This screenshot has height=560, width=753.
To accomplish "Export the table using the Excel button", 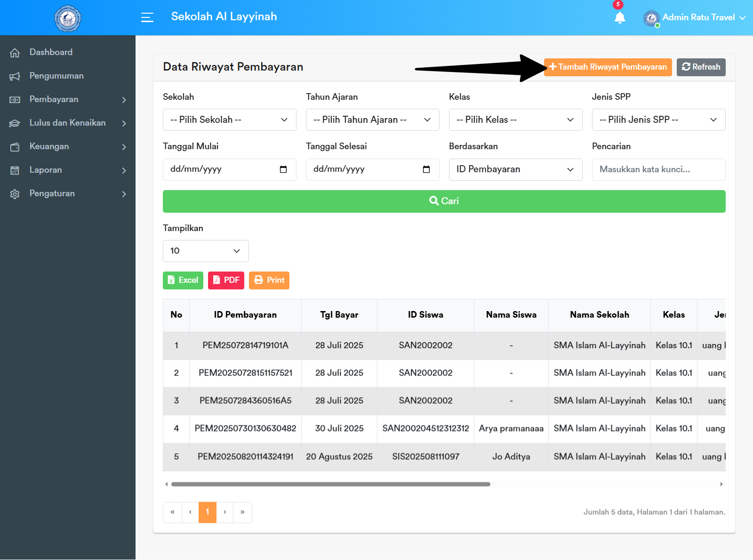I will click(183, 280).
